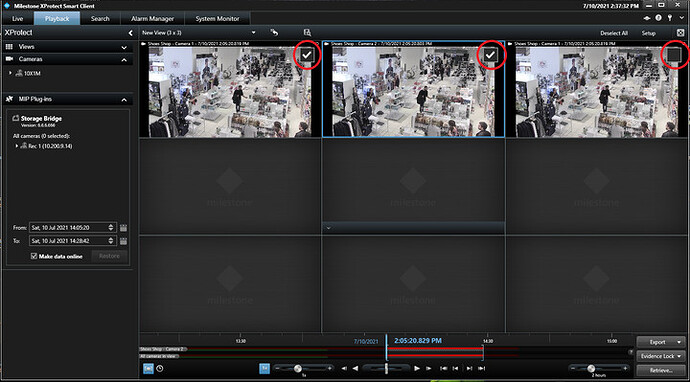Click the Restore button
690x382 pixels.
(x=109, y=256)
